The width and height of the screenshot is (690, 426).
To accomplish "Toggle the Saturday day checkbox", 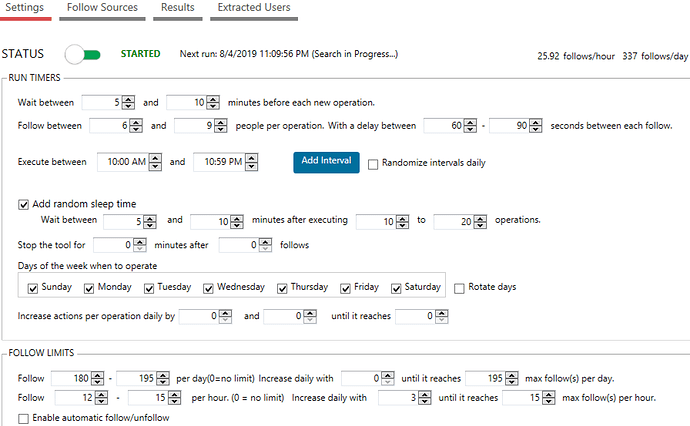I will [x=397, y=288].
